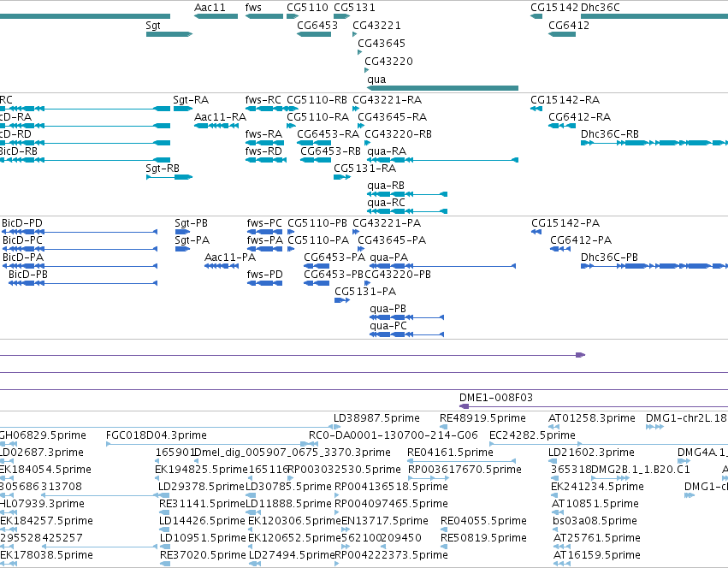Click the qua-RC transcript label

[386, 203]
